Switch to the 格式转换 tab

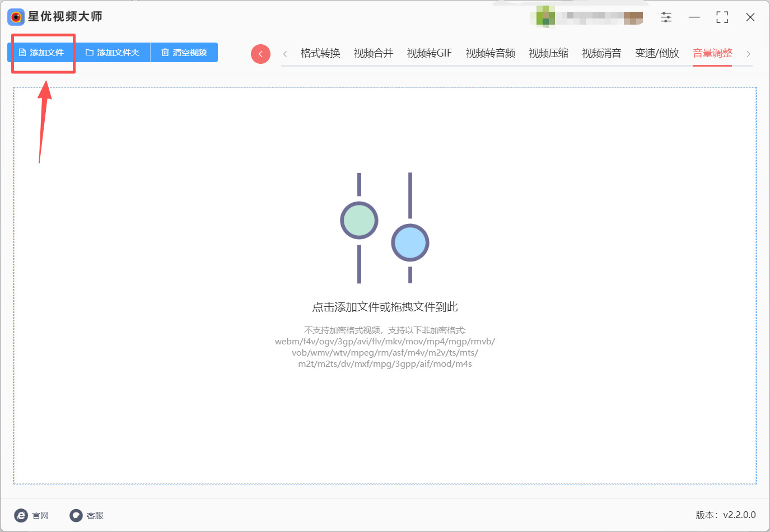coord(320,53)
